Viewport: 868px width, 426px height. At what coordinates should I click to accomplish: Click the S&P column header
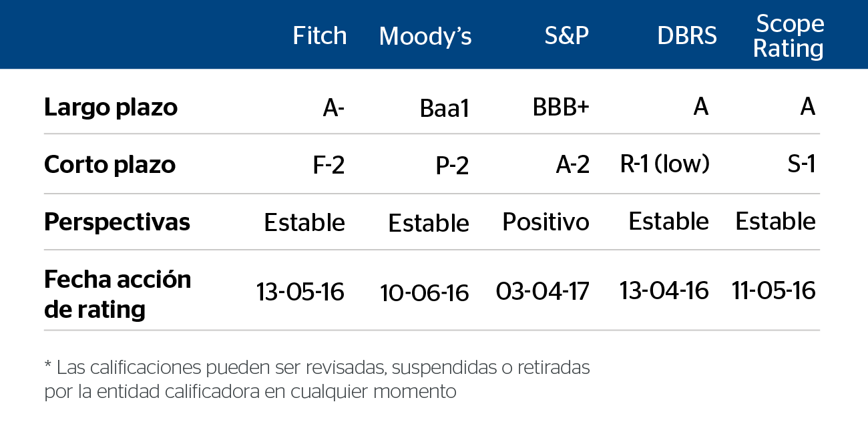click(567, 35)
